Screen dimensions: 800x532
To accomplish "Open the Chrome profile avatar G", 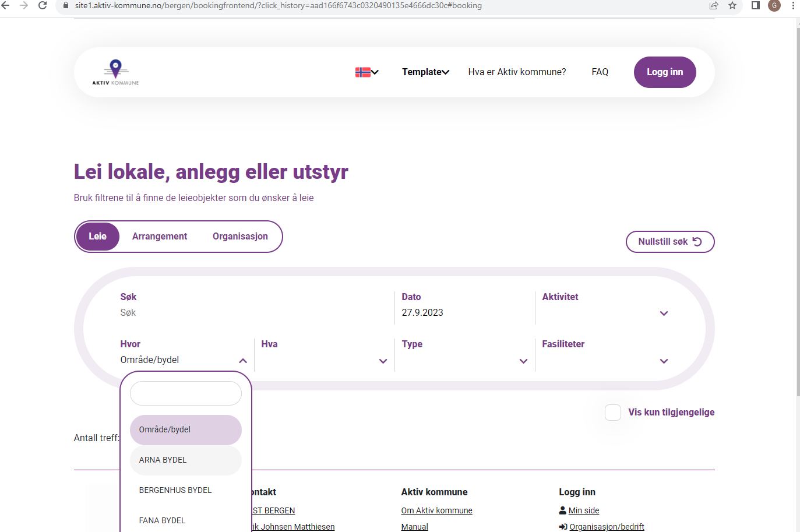I will click(x=773, y=6).
